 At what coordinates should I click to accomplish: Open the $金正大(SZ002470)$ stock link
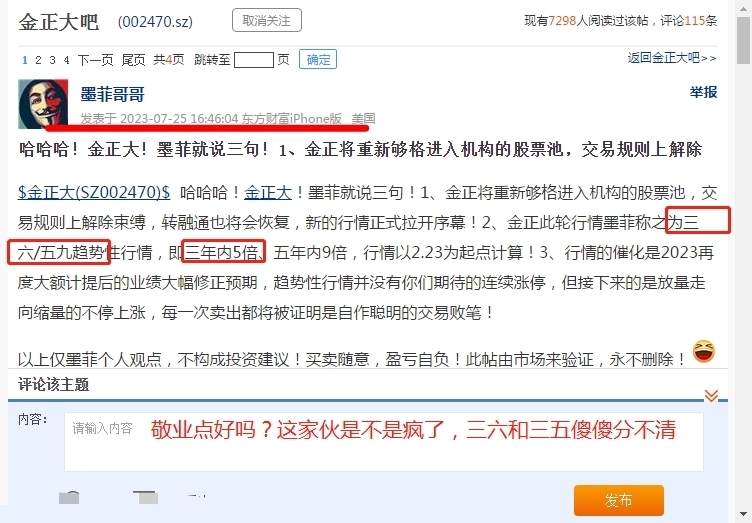(94, 193)
